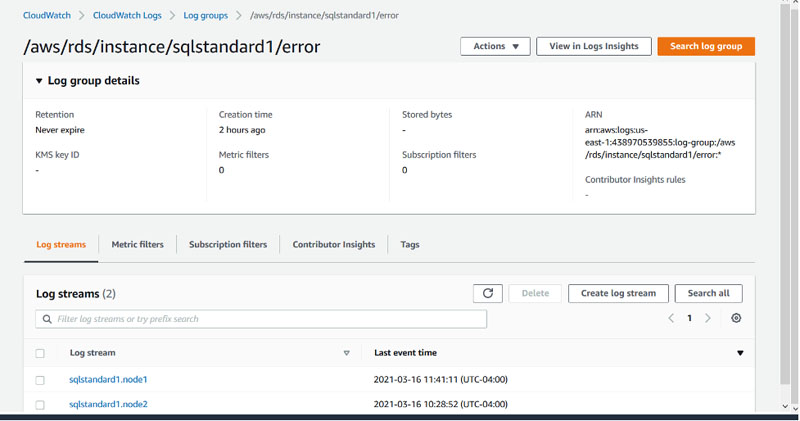Click the 2 hours ago creation time

242,130
